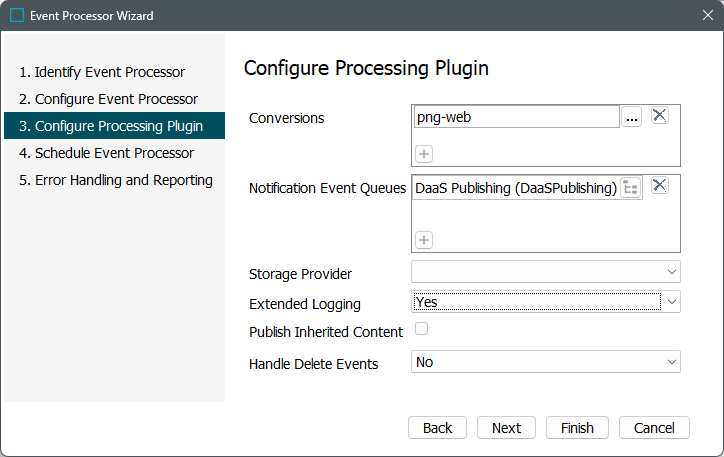Add a new conversion with plus icon
This screenshot has width=724, height=457.
tap(424, 154)
